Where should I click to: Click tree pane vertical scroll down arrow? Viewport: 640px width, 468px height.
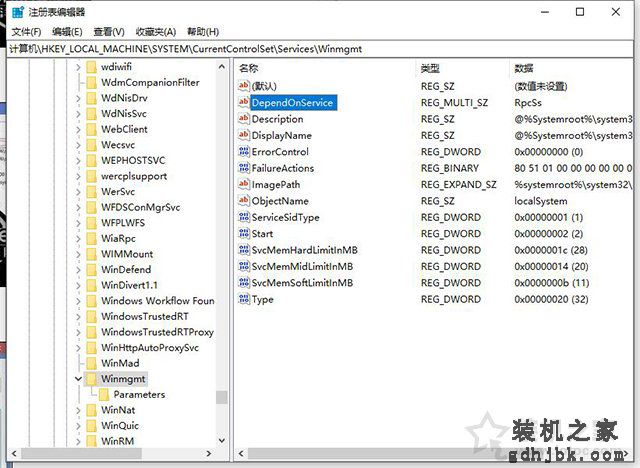[x=222, y=441]
